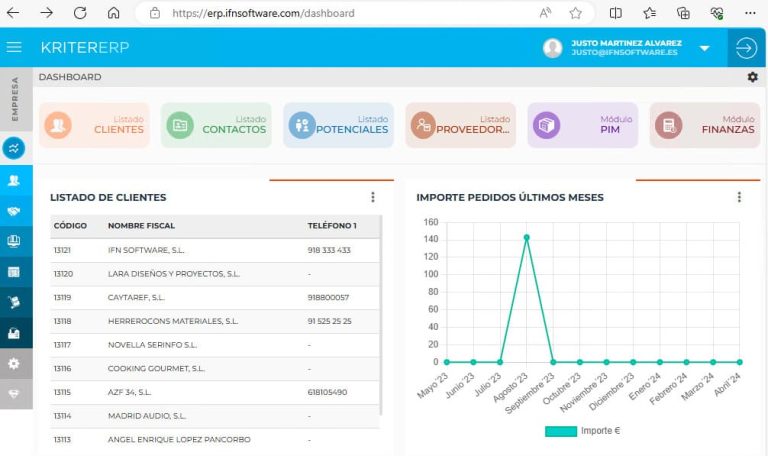Select row CAYTAREF, S.L.
Image resolution: width=768 pixels, height=456 pixels.
point(215,298)
